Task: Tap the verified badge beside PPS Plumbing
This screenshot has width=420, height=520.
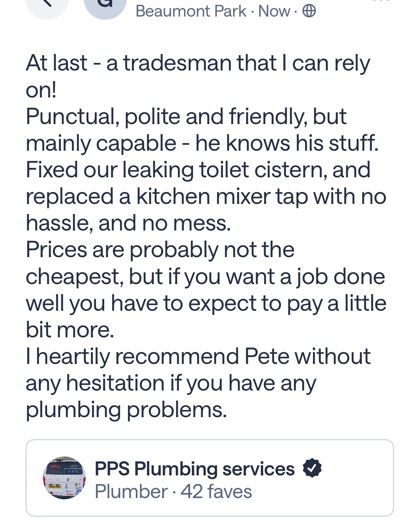Action: click(x=312, y=468)
